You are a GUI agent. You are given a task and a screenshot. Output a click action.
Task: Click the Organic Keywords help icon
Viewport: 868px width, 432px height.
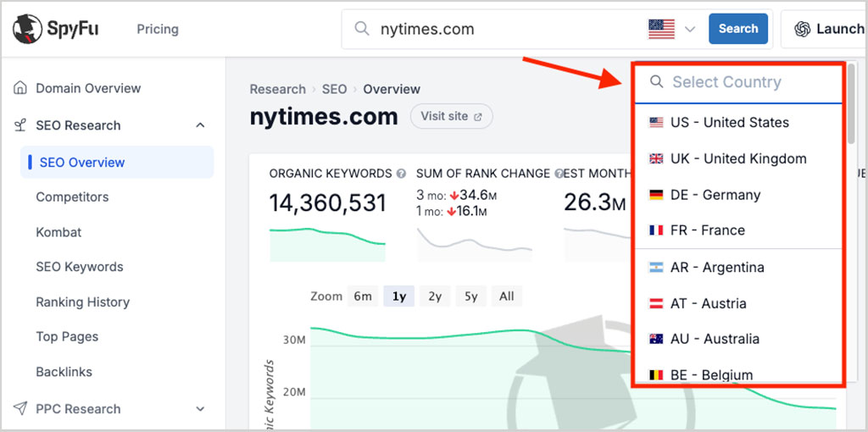point(401,174)
